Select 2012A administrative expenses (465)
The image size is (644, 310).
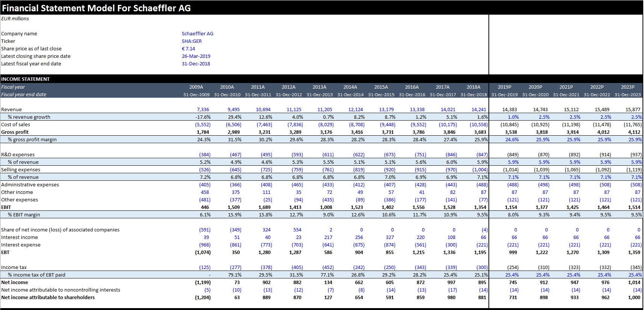pos(297,185)
